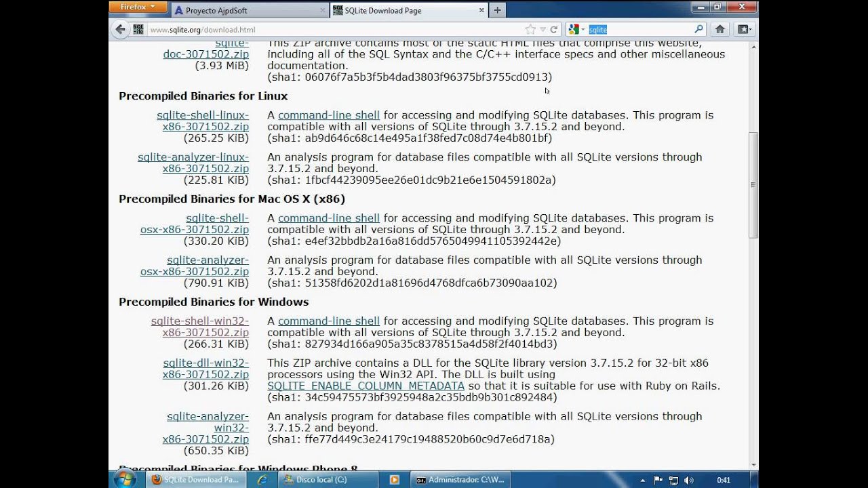Download sqlite-shell-win32-x86-3071502.zip
Viewport: 868px width, 488px height.
(200, 327)
